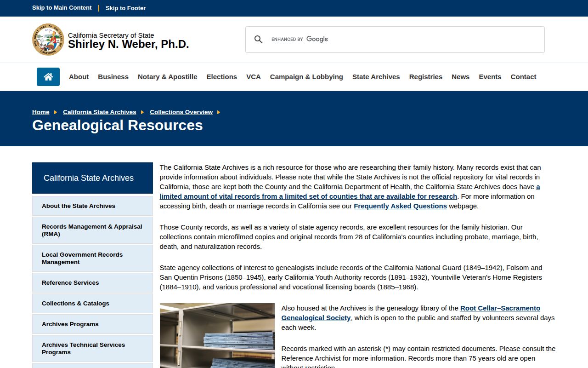Click the search magnifier icon

(x=259, y=40)
